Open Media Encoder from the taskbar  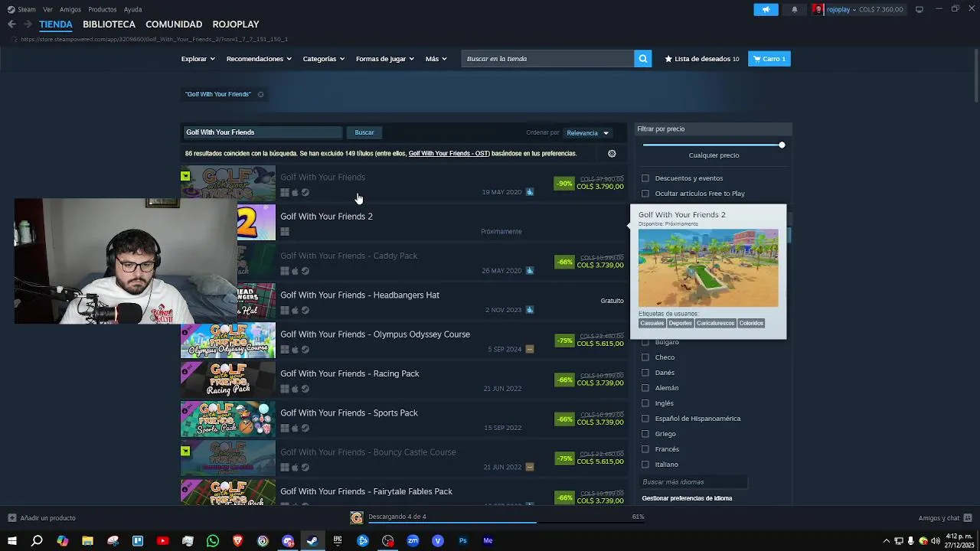tap(488, 541)
